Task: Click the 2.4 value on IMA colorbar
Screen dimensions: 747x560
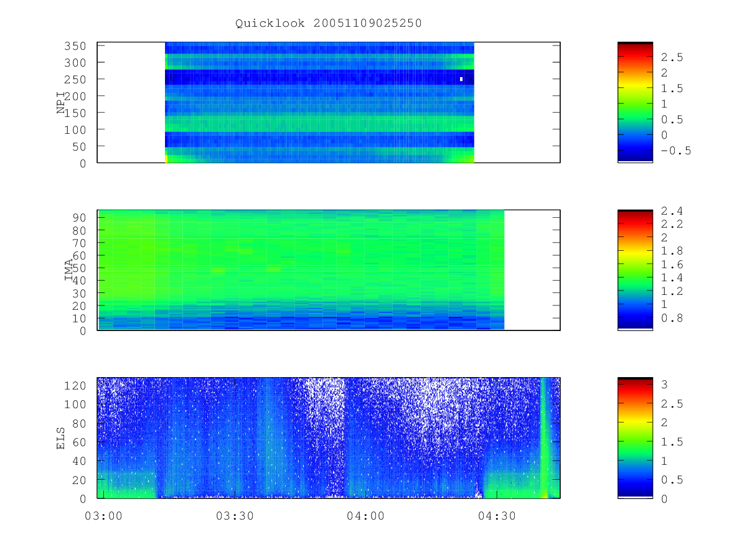Action: click(x=673, y=211)
